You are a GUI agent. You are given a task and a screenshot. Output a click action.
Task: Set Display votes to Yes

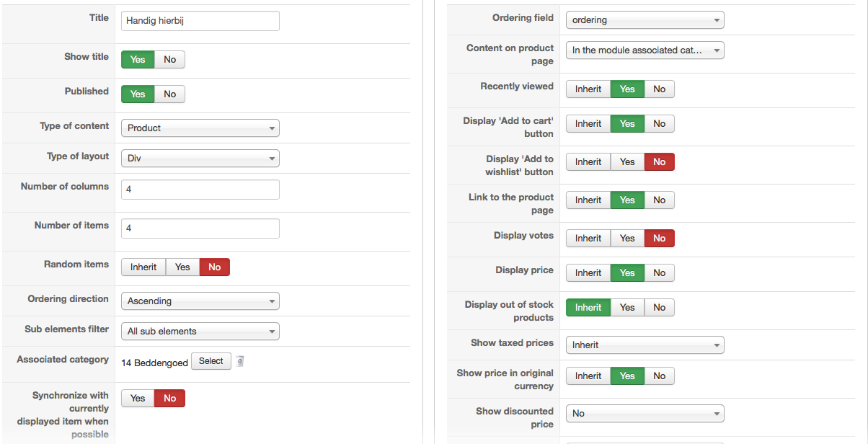pyautogui.click(x=627, y=238)
